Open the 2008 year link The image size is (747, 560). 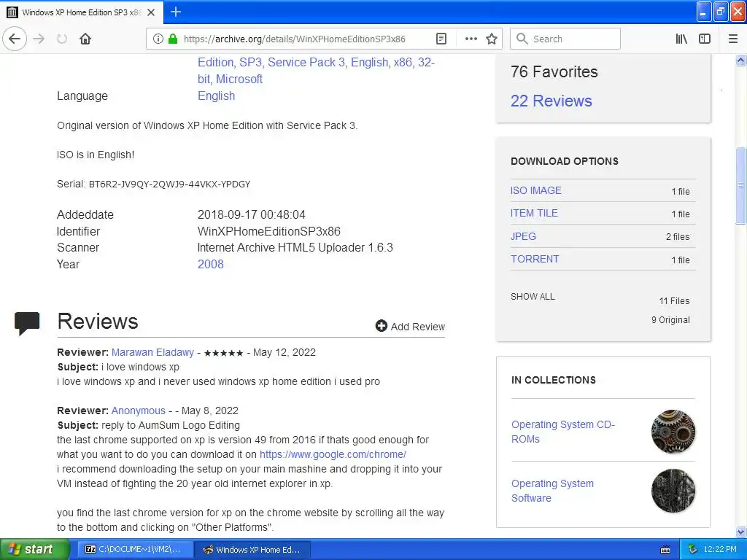211,264
